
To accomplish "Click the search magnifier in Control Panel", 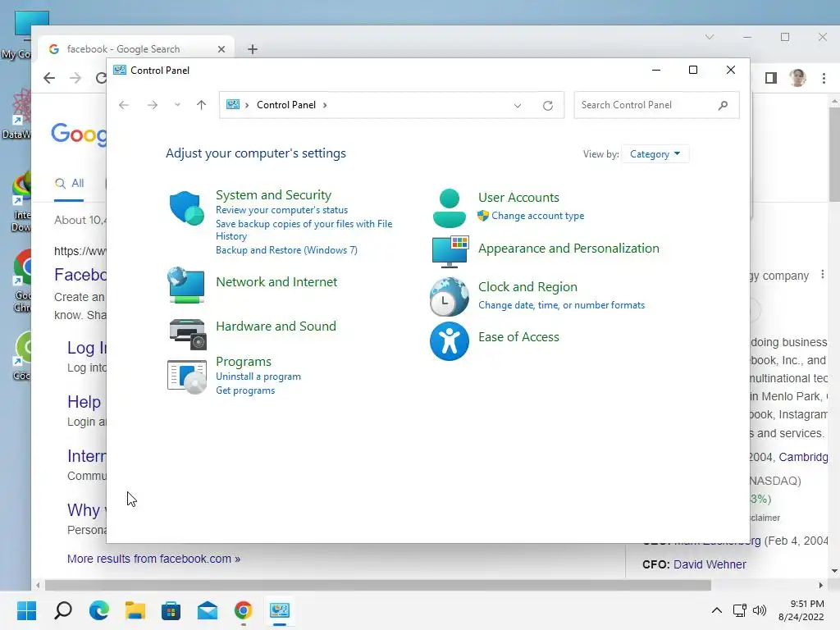I will point(723,105).
